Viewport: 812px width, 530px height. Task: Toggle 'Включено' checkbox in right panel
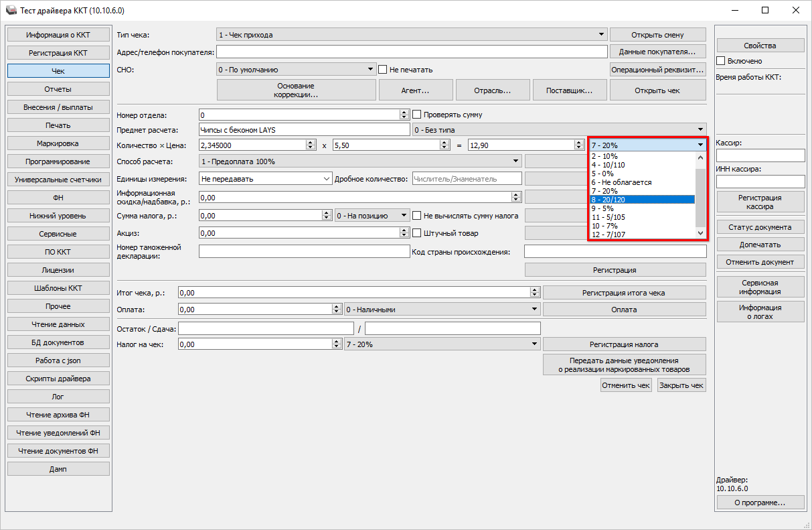pos(721,61)
